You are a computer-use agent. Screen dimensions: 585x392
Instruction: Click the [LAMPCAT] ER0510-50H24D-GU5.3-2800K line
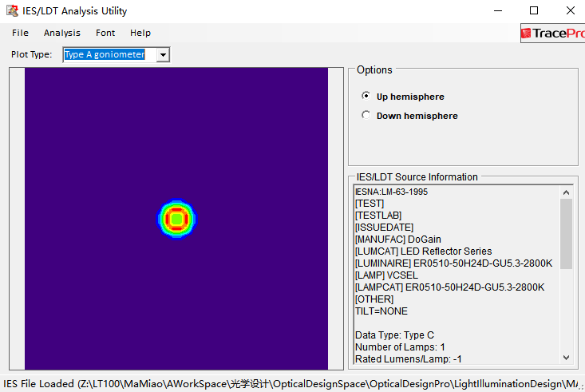[x=449, y=287]
